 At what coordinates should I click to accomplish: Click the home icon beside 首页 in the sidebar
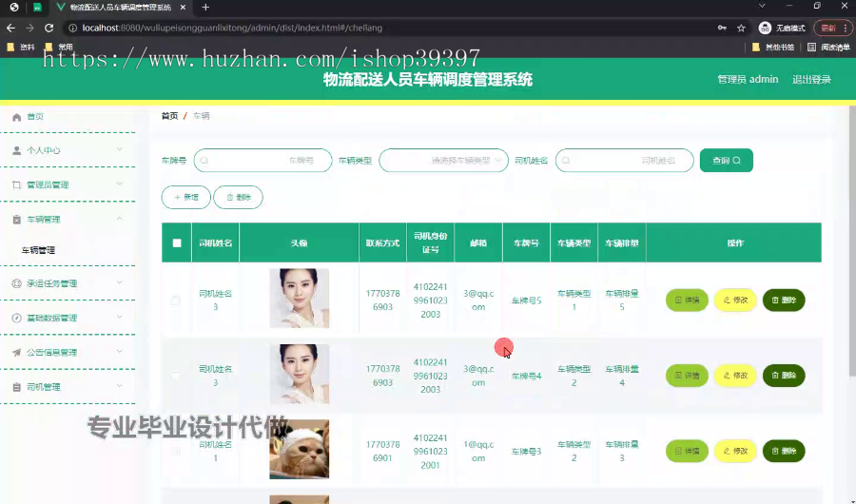click(x=17, y=117)
